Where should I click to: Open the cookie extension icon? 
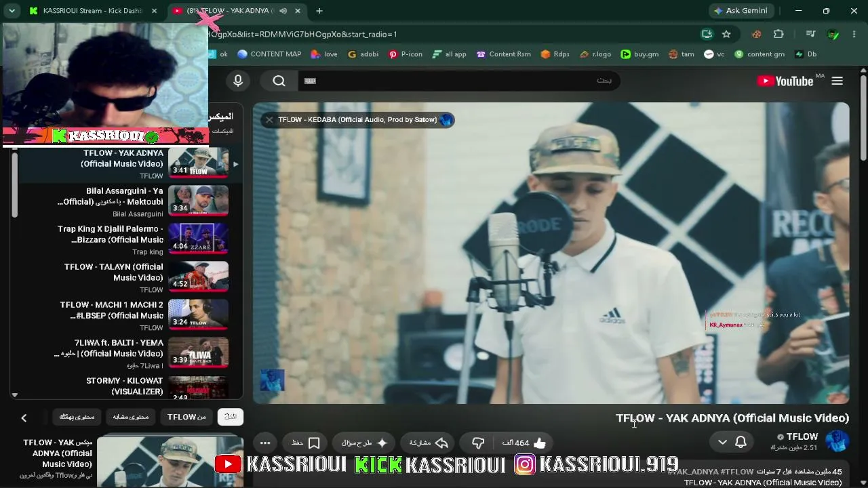pos(757,34)
